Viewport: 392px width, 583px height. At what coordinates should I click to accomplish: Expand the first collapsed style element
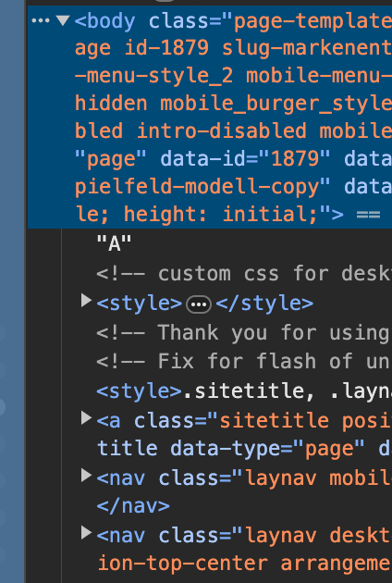pos(86,301)
